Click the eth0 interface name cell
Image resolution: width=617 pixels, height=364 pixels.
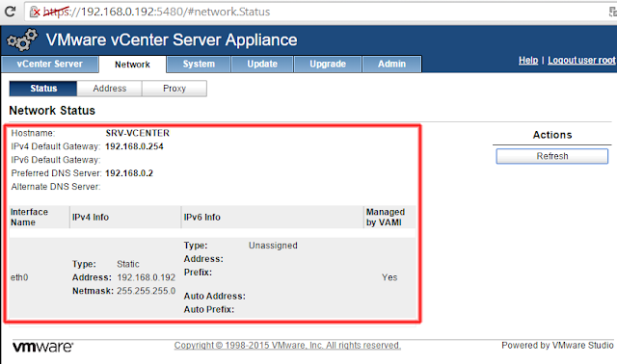coord(19,277)
